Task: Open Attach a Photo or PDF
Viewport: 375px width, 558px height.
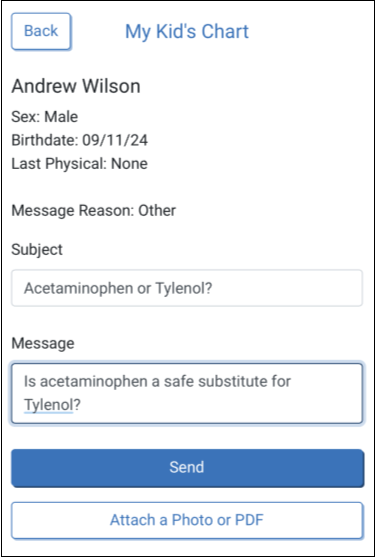Action: point(187,520)
